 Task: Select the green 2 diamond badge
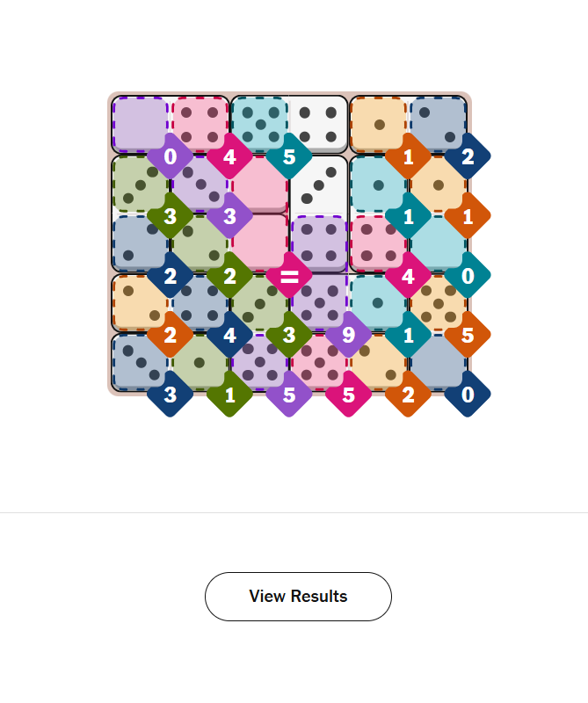(x=229, y=275)
